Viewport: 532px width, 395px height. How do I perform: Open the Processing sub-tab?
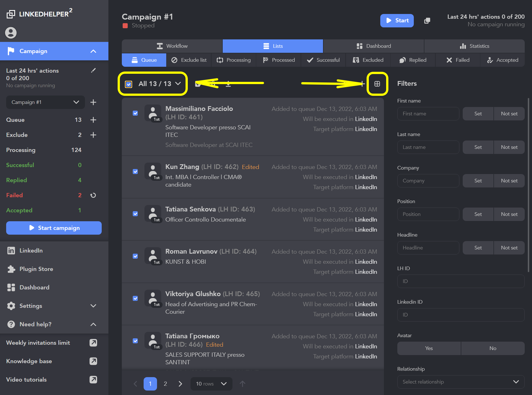pos(234,60)
